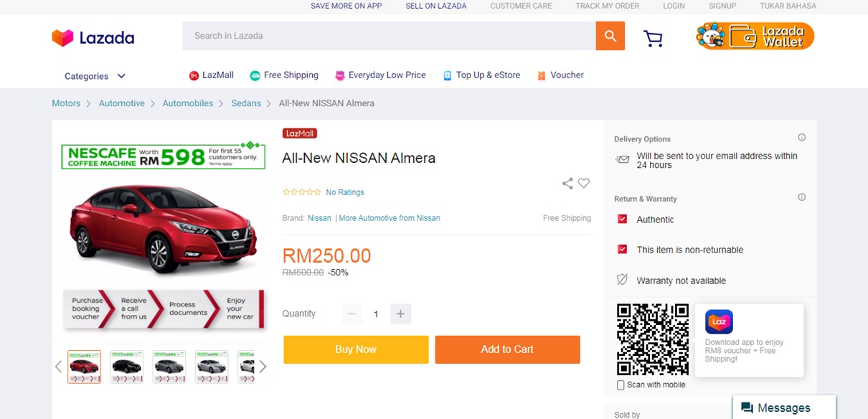Open the Lazada Wallet banner
Viewport: 868px width, 419px height.
click(755, 36)
